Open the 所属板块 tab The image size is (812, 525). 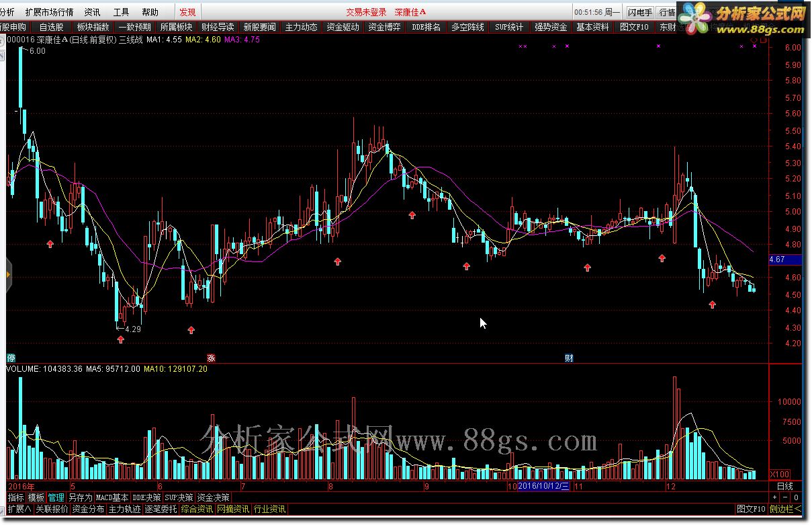[x=176, y=27]
